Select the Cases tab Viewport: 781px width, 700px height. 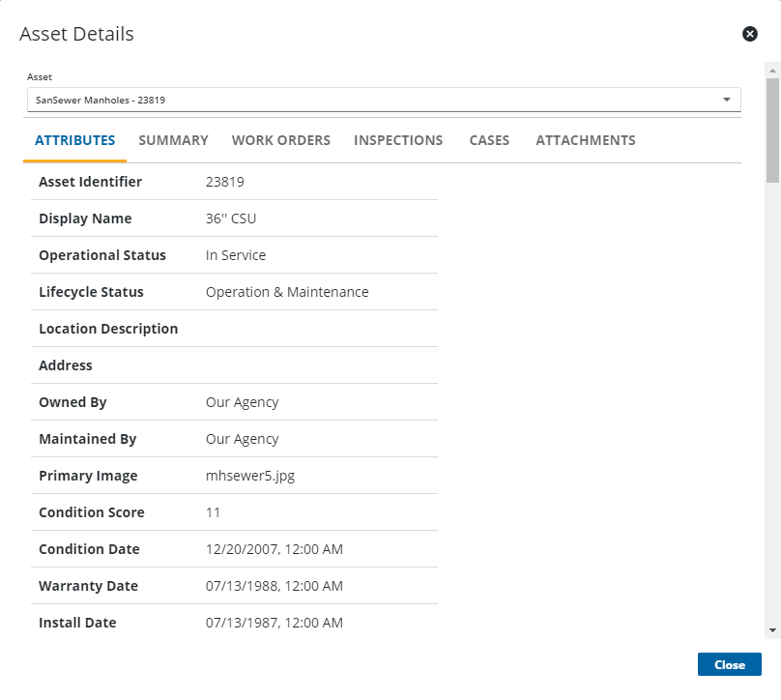489,140
